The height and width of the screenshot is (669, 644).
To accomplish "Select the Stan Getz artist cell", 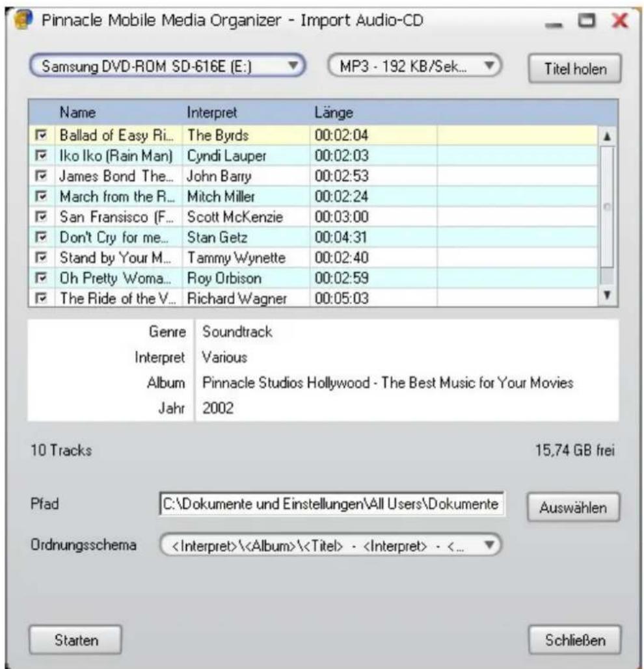I will click(x=246, y=237).
